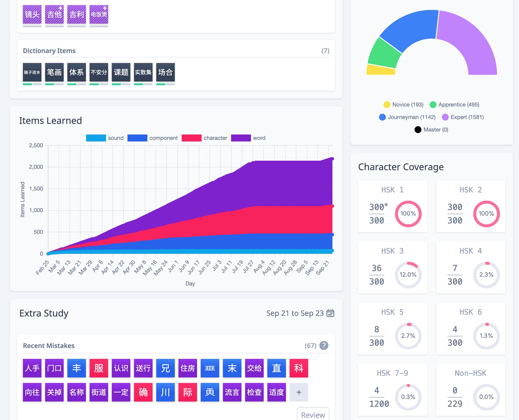Image resolution: width=519 pixels, height=420 pixels.
Task: Expand more mistakes with plus tile
Action: pyautogui.click(x=298, y=392)
